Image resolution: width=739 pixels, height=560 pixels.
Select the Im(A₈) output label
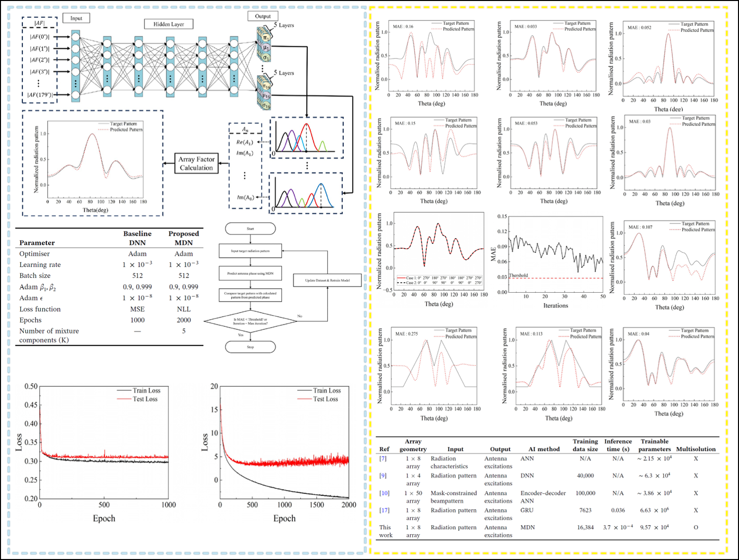245,197
